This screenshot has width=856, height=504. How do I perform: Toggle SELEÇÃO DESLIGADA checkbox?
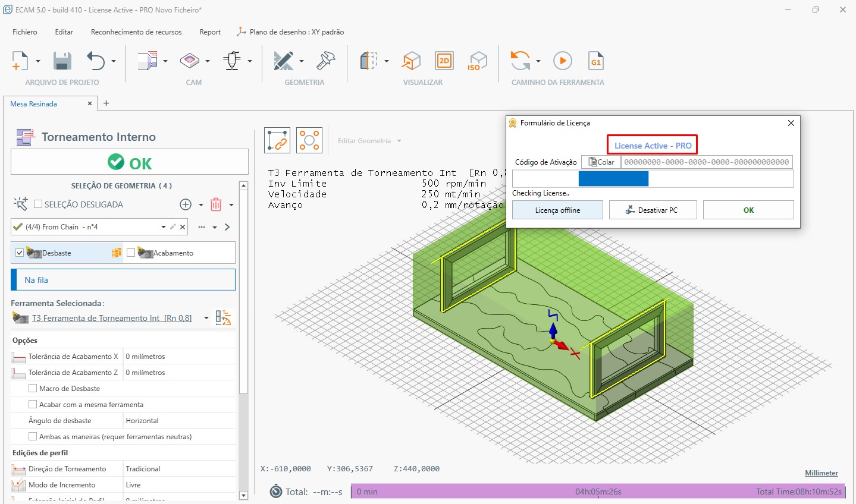pos(38,204)
